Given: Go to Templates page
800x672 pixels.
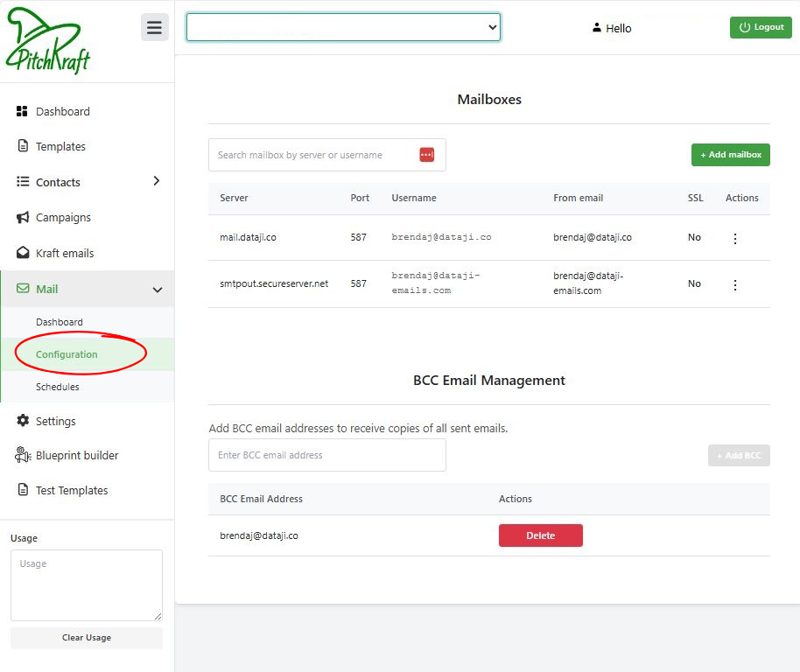Looking at the screenshot, I should (60, 146).
